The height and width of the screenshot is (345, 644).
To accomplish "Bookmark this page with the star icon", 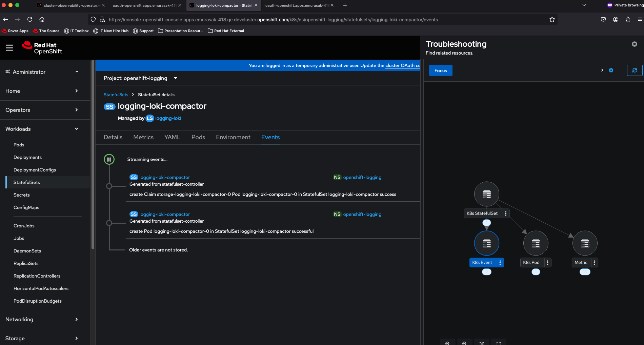I will 552,19.
